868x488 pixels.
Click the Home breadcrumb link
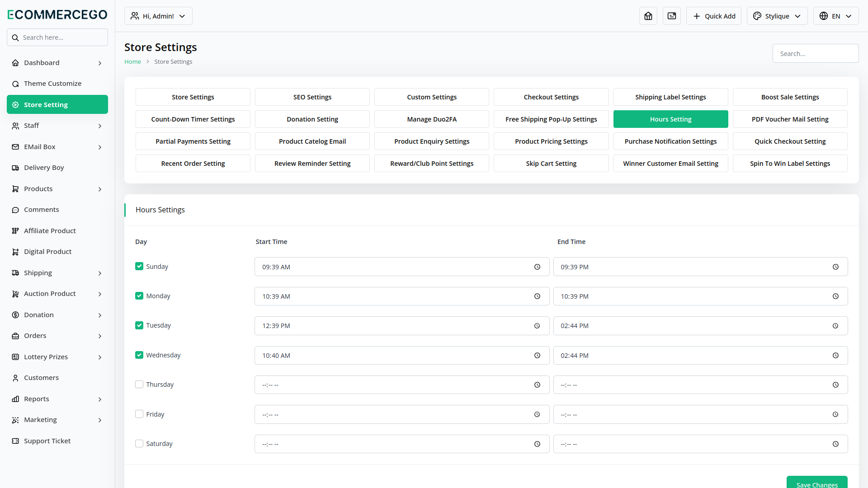pos(132,62)
